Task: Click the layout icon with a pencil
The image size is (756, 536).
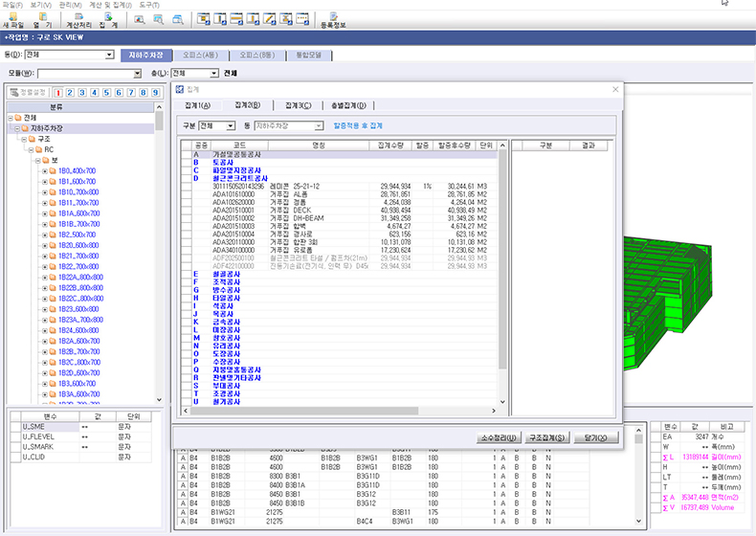Action: (x=270, y=19)
